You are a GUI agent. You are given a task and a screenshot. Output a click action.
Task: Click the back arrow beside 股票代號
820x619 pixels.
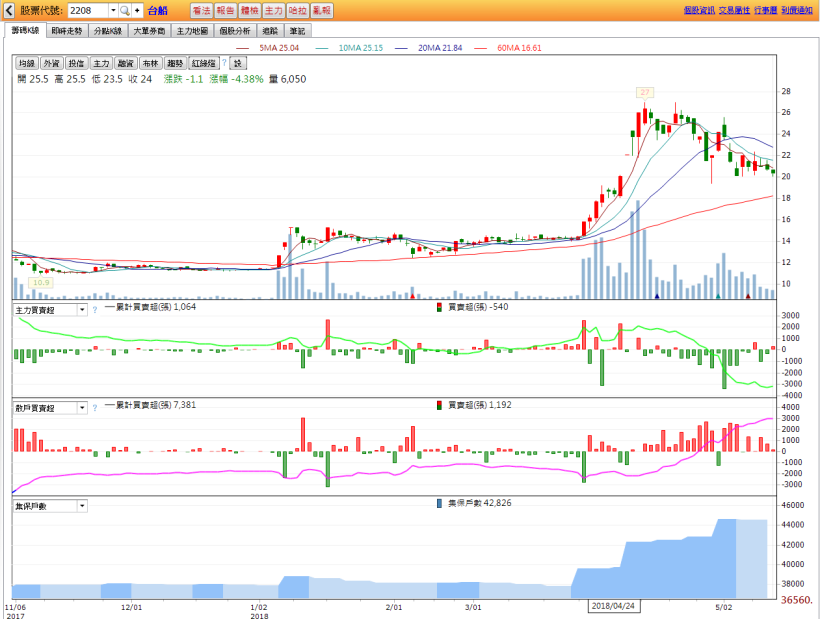[x=10, y=10]
